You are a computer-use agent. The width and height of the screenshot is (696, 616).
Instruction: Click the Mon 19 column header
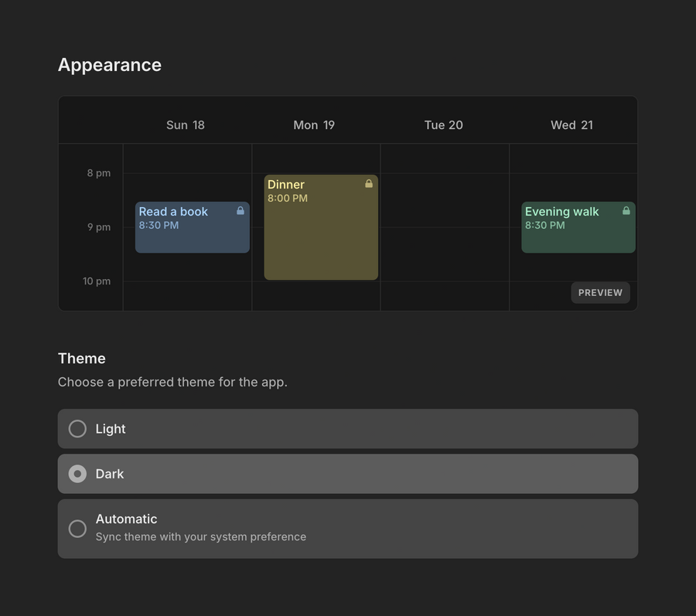pyautogui.click(x=314, y=124)
